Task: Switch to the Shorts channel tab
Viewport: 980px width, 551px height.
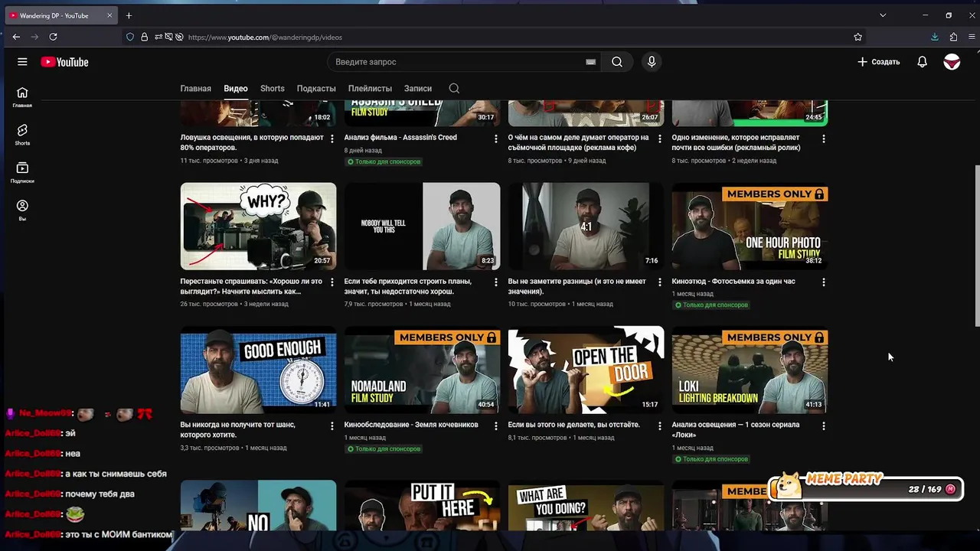Action: [x=272, y=89]
